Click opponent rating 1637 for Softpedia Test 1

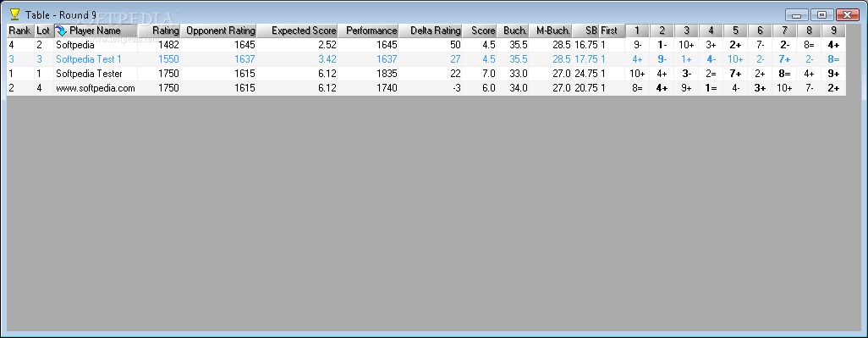point(244,59)
